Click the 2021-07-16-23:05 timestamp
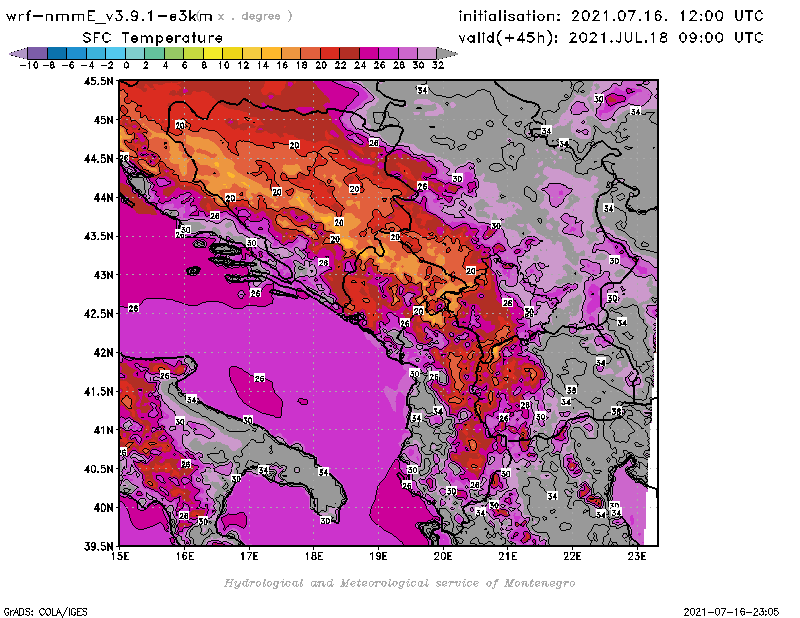The width and height of the screenshot is (800, 618). [731, 612]
